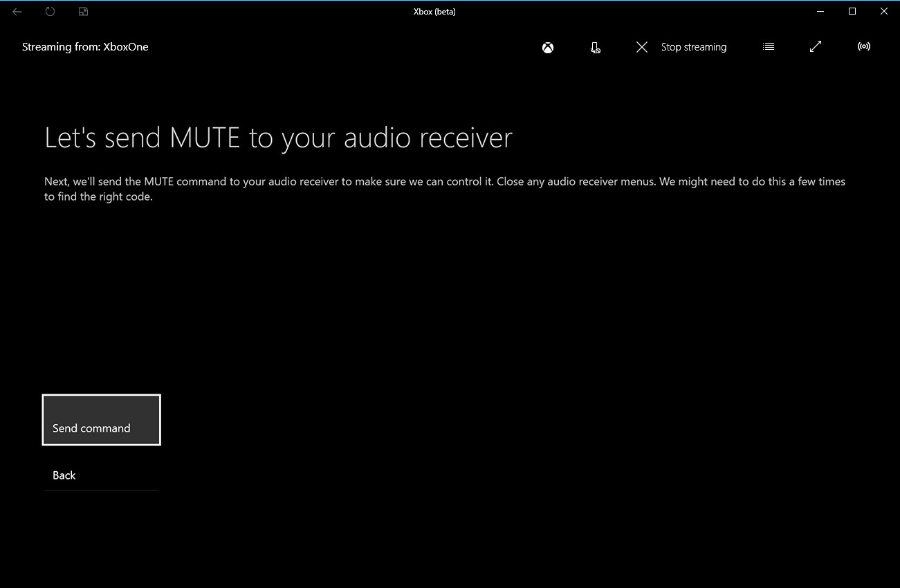Close the Xbox app
The image size is (900, 588).
coord(884,11)
